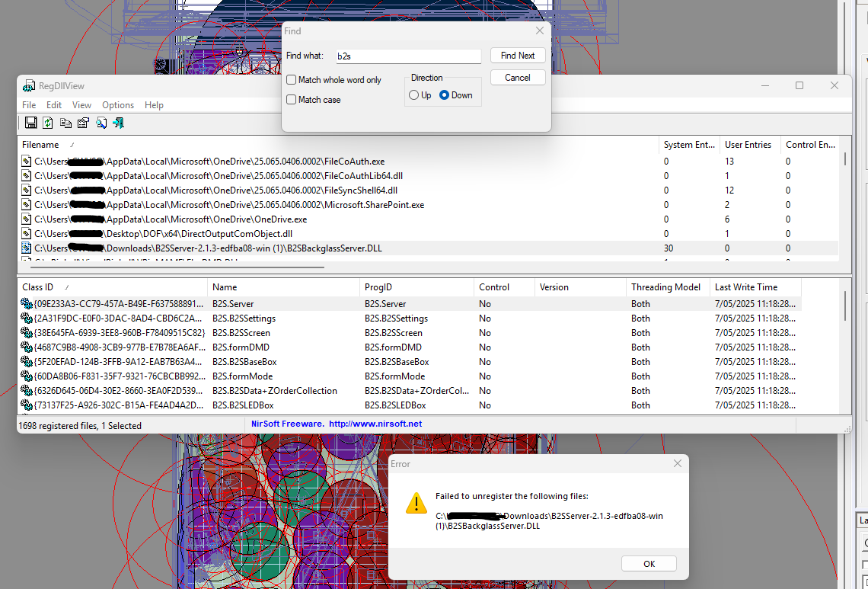Image resolution: width=868 pixels, height=589 pixels.
Task: Click the Find magnifier toolbar icon
Action: [x=101, y=122]
